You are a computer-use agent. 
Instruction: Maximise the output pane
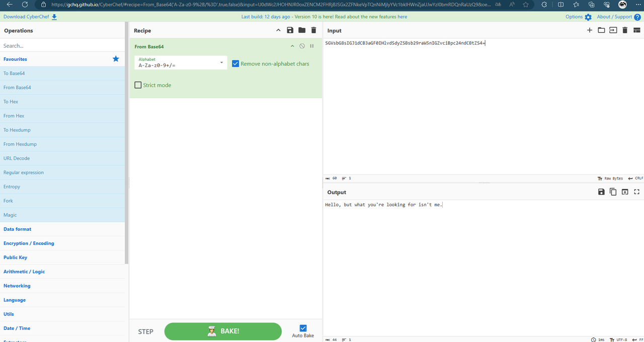coord(636,192)
